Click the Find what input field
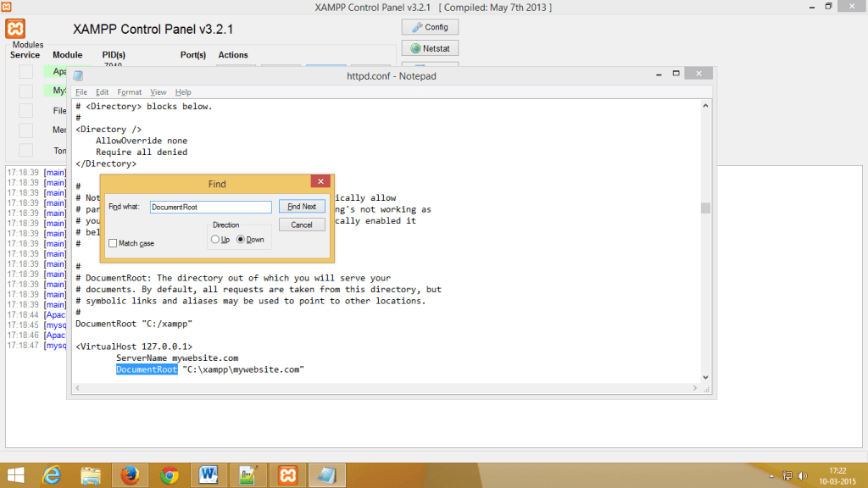 [x=210, y=207]
